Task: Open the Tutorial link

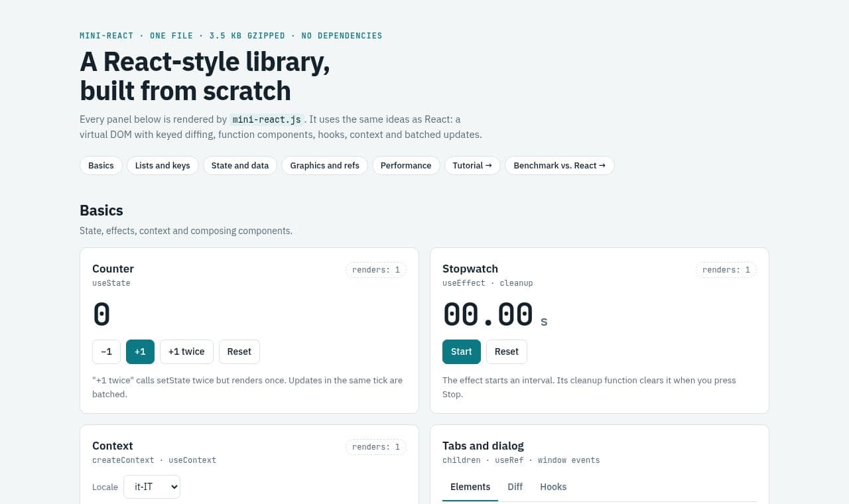Action: coord(472,165)
